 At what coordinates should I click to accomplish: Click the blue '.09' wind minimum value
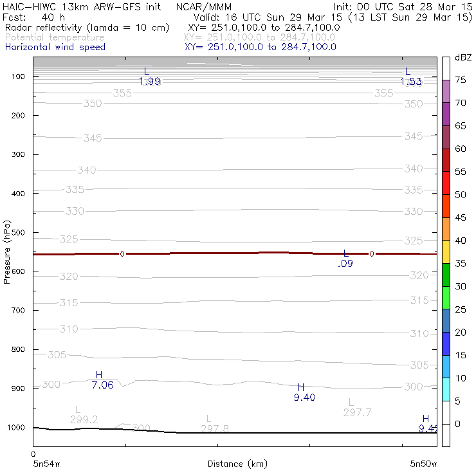click(345, 264)
